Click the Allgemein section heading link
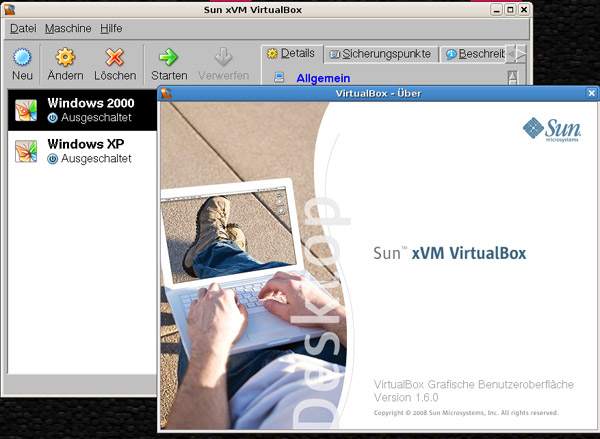 pyautogui.click(x=322, y=78)
